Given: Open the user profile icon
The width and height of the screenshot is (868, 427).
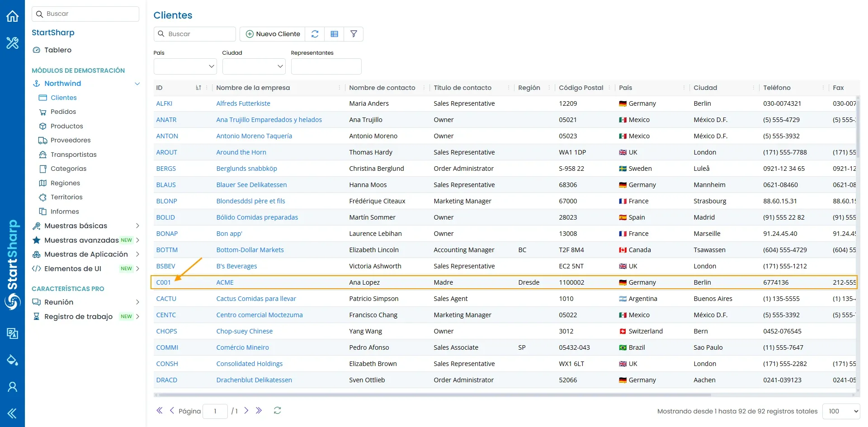Looking at the screenshot, I should point(12,387).
